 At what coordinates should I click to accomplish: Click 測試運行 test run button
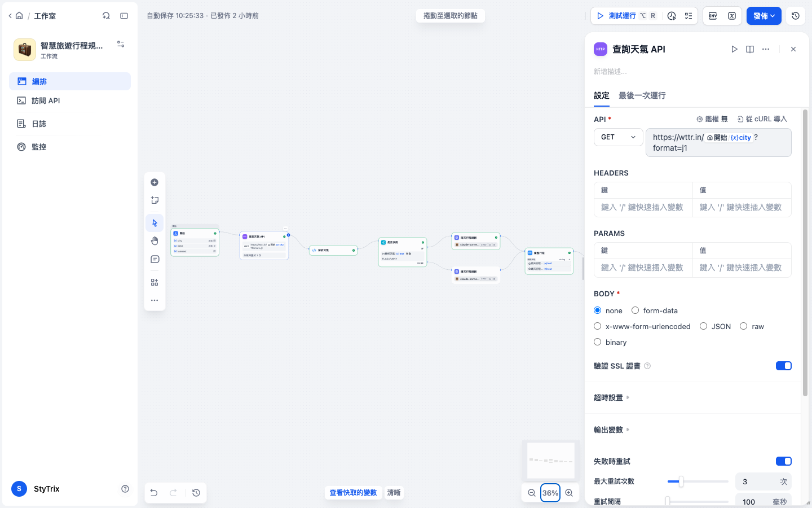(x=626, y=16)
